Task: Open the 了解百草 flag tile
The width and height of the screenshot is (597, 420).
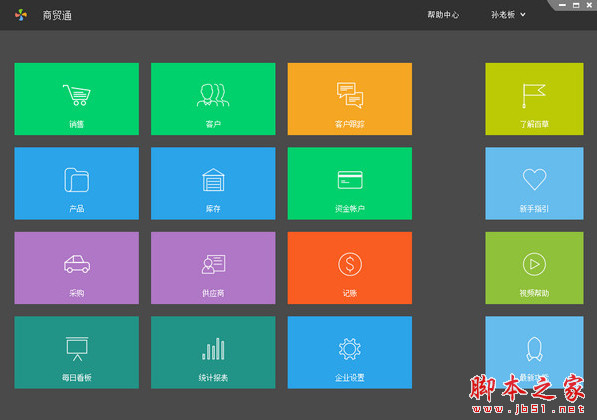Action: [534, 99]
